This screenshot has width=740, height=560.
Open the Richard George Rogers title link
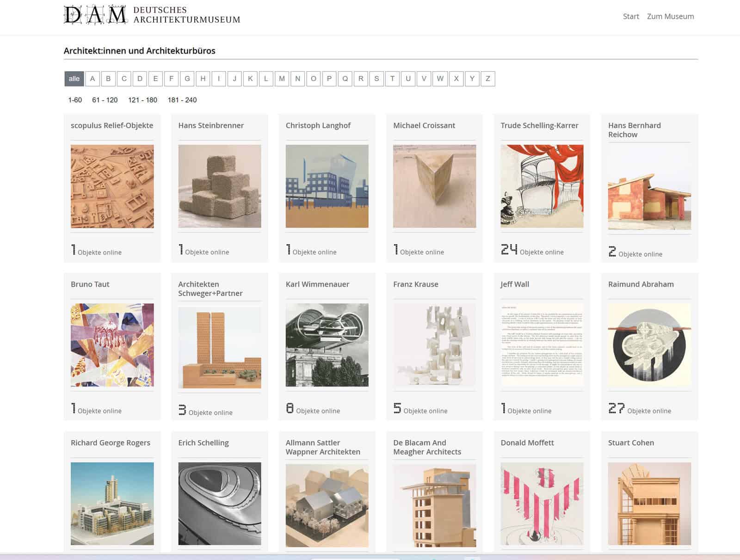click(x=111, y=443)
